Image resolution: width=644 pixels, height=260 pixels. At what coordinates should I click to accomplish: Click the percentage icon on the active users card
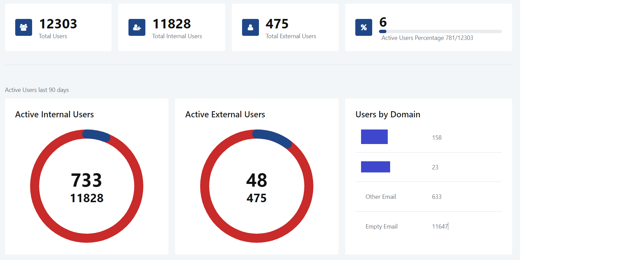pyautogui.click(x=364, y=27)
